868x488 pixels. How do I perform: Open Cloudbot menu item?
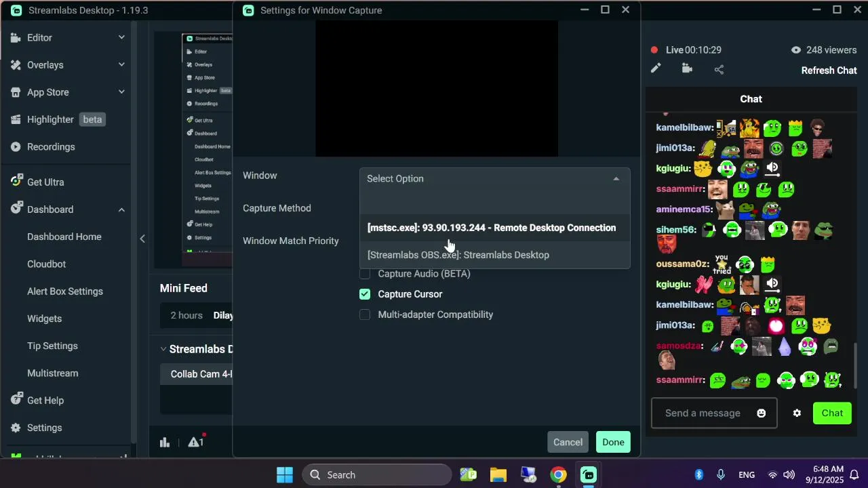[46, 264]
